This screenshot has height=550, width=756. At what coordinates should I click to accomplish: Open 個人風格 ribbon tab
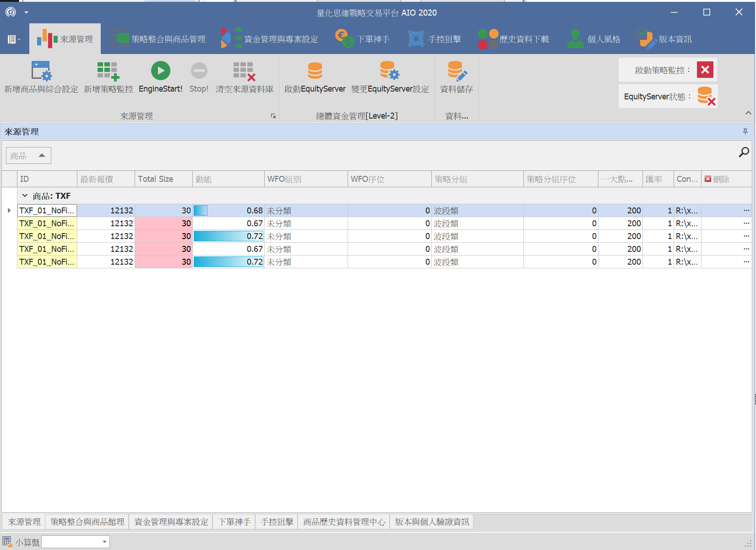coord(593,39)
